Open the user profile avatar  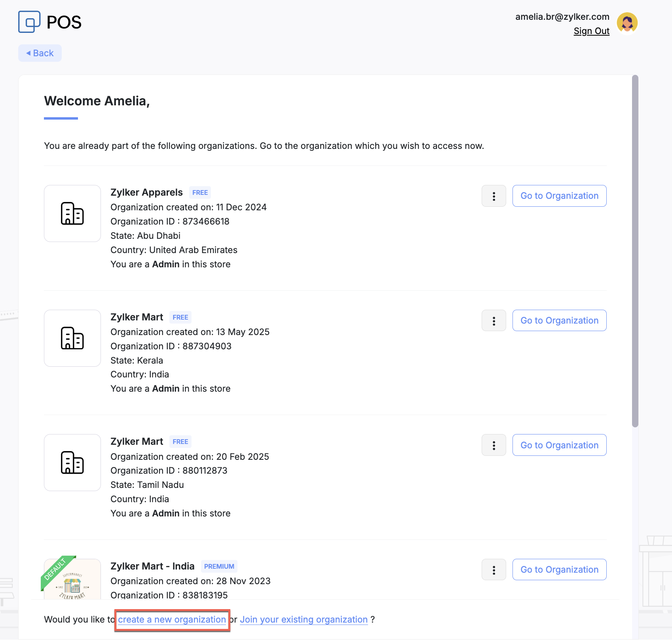pyautogui.click(x=627, y=23)
